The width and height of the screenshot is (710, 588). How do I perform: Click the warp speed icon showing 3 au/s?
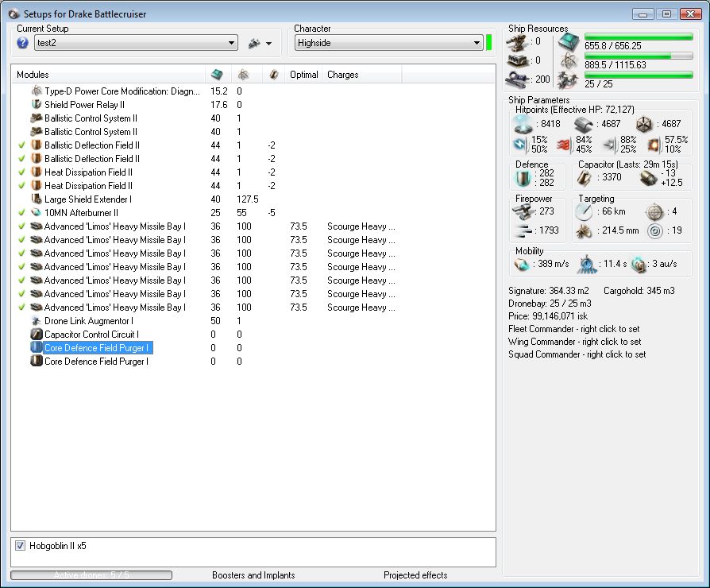tap(639, 264)
